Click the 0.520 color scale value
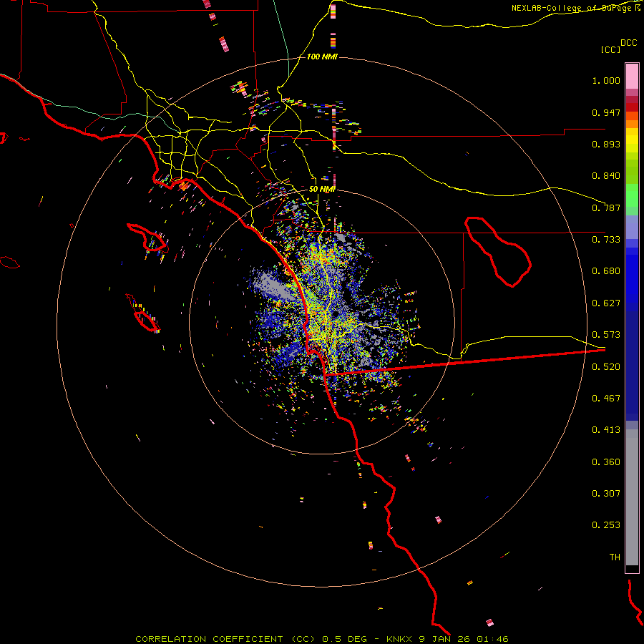 [606, 367]
